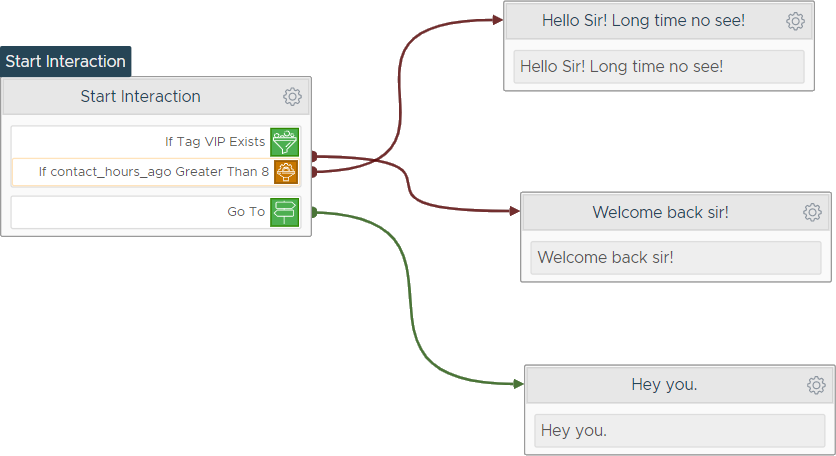Select the contact_hours_ago Greater Than 8 row
The width and height of the screenshot is (836, 456).
(x=156, y=172)
